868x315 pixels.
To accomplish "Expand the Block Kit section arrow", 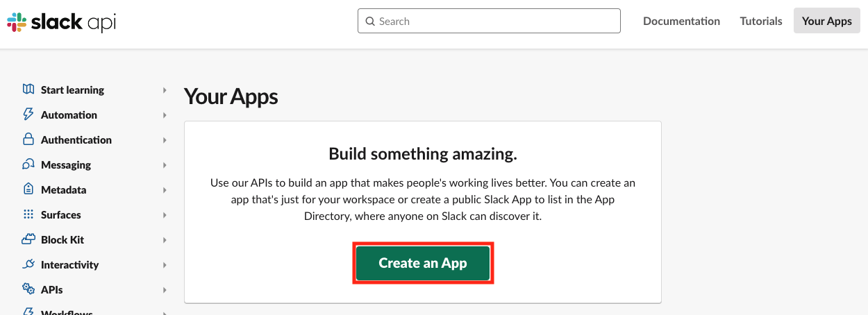I will 165,240.
